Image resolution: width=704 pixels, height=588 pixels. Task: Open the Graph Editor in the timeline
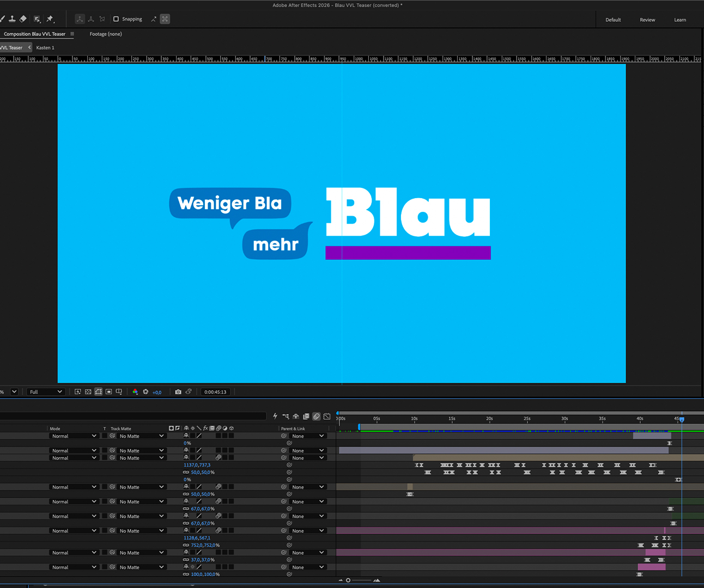327,416
